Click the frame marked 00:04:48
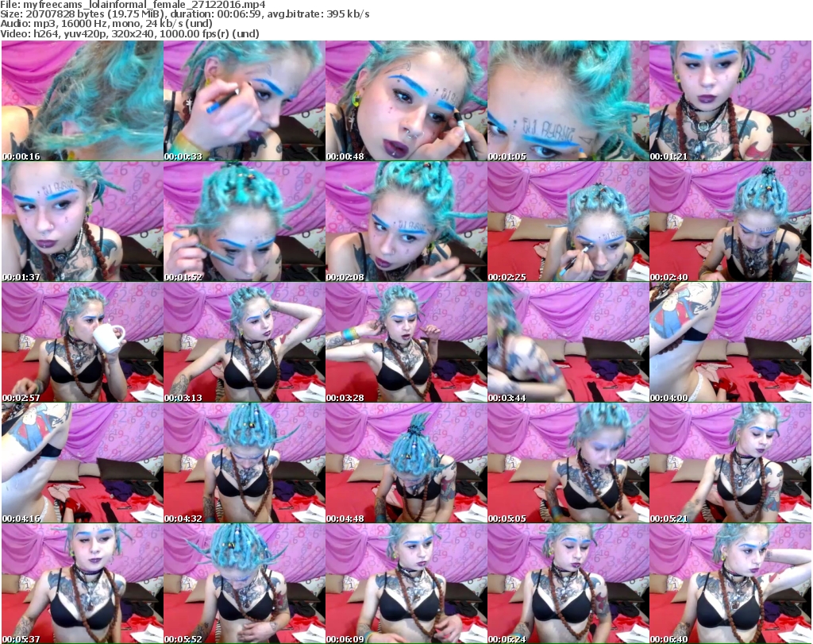 click(406, 463)
